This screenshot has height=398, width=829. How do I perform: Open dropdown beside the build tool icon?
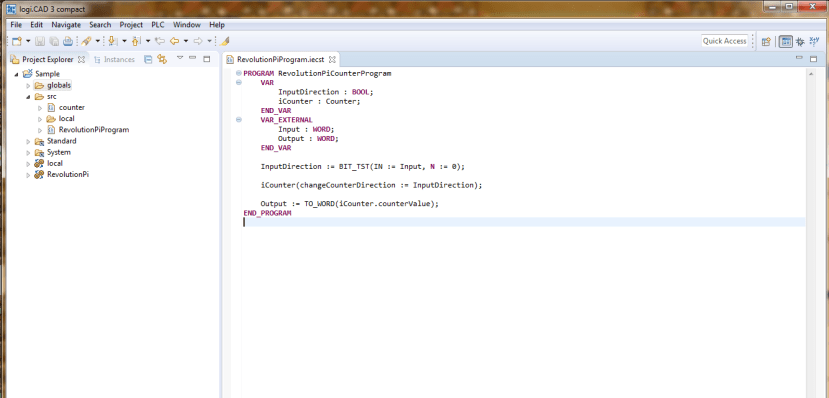98,41
